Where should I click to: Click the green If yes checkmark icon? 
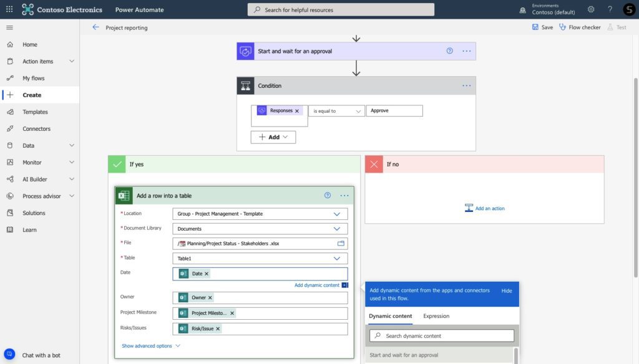(x=117, y=165)
